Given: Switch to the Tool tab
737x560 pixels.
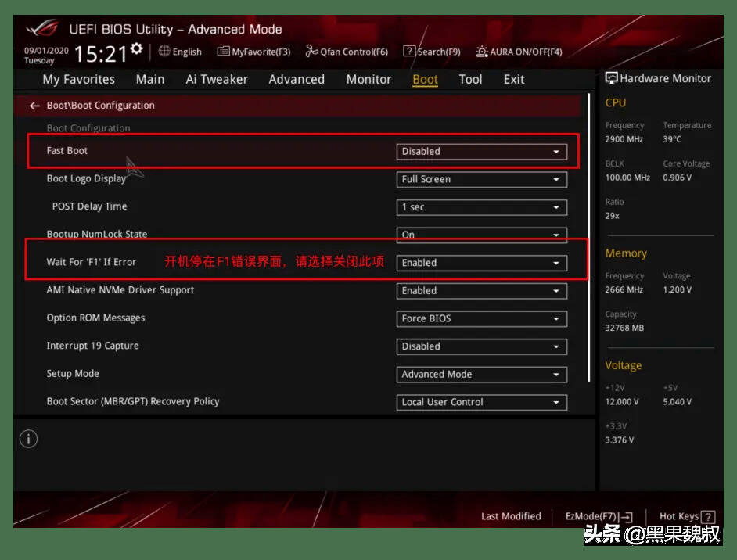Looking at the screenshot, I should tap(470, 80).
